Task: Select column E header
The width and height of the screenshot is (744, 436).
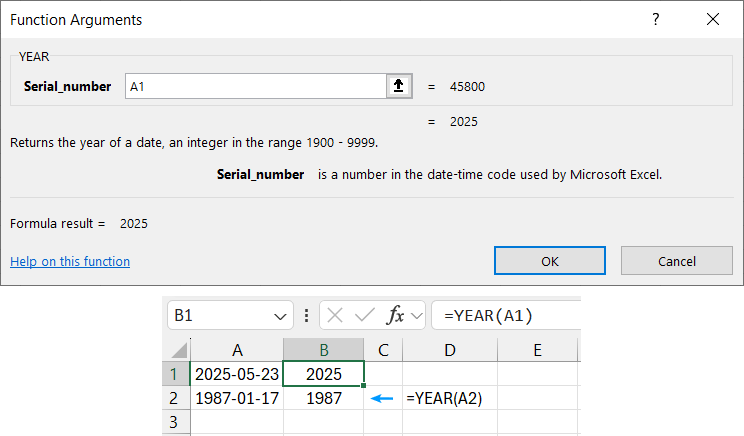Action: 537,350
